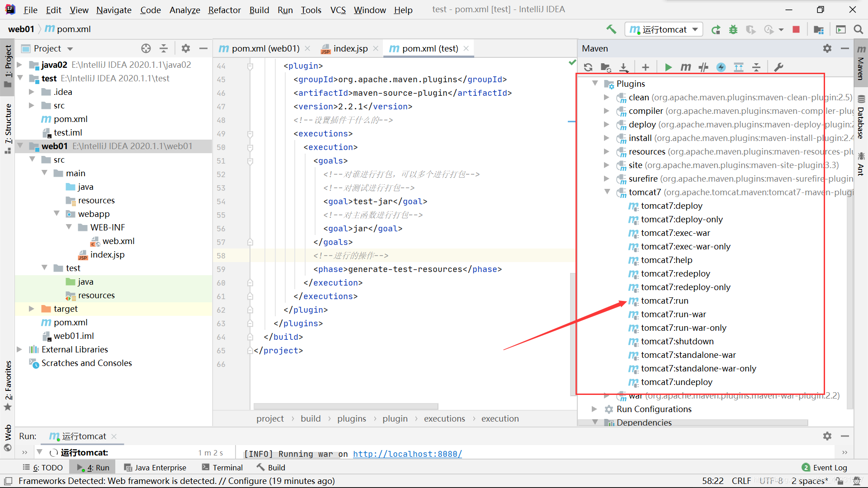Click the Maven Reload All Projects icon
Image resolution: width=868 pixels, height=488 pixels.
588,67
